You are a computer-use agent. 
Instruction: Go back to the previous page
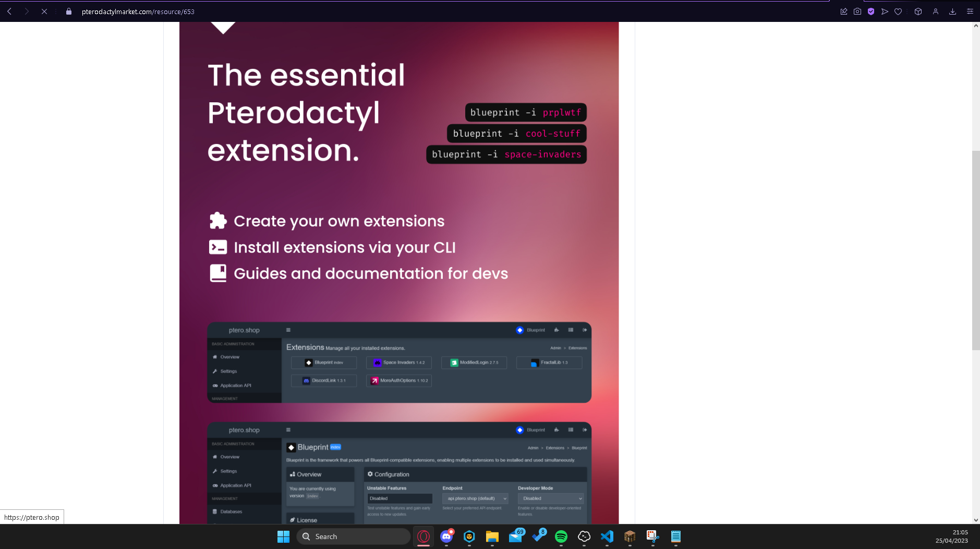tap(9, 11)
